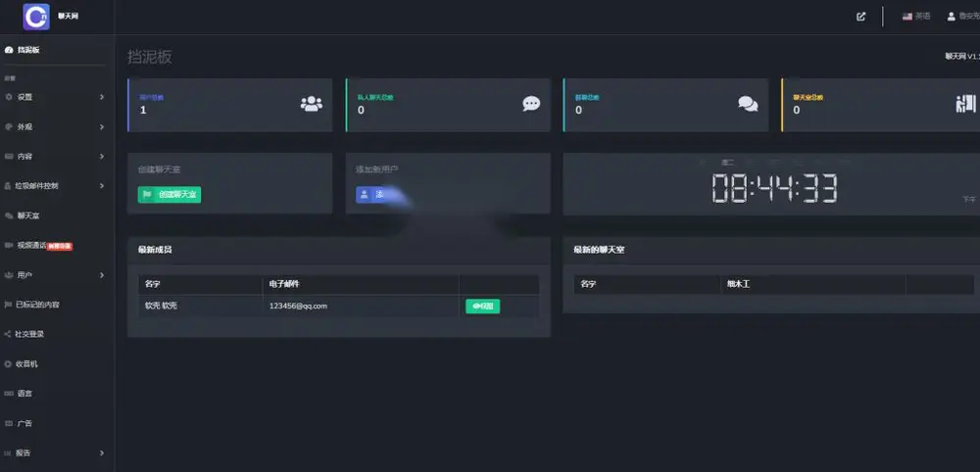Click the green 创建聊天室 button

pos(170,195)
